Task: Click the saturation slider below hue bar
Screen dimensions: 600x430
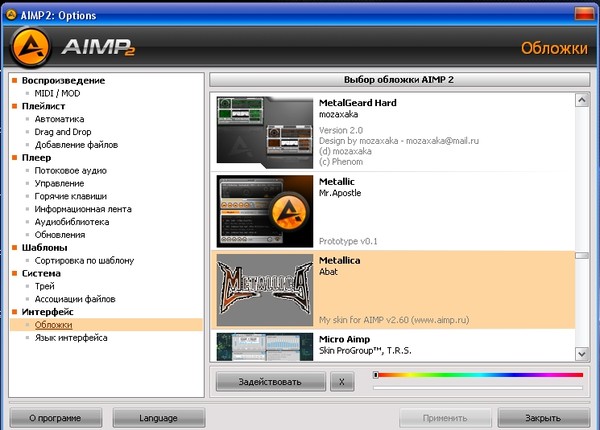Action: click(478, 388)
